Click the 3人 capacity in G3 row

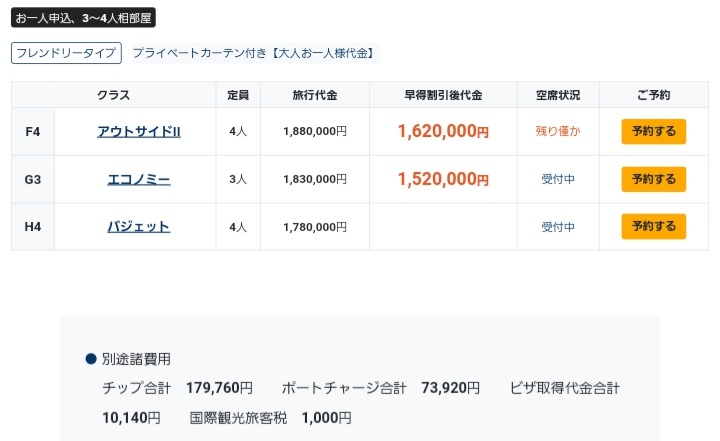click(238, 179)
